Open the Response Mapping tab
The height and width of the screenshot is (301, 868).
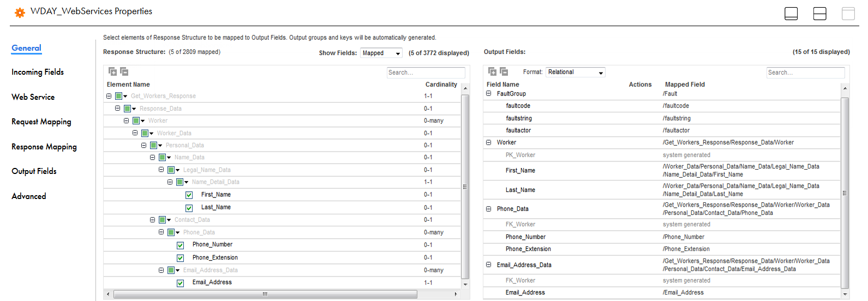pos(44,147)
